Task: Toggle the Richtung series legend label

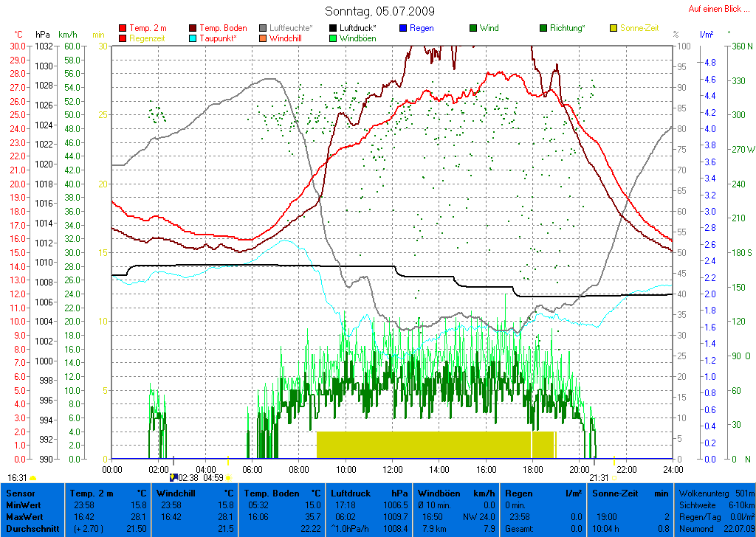Action: tap(568, 28)
